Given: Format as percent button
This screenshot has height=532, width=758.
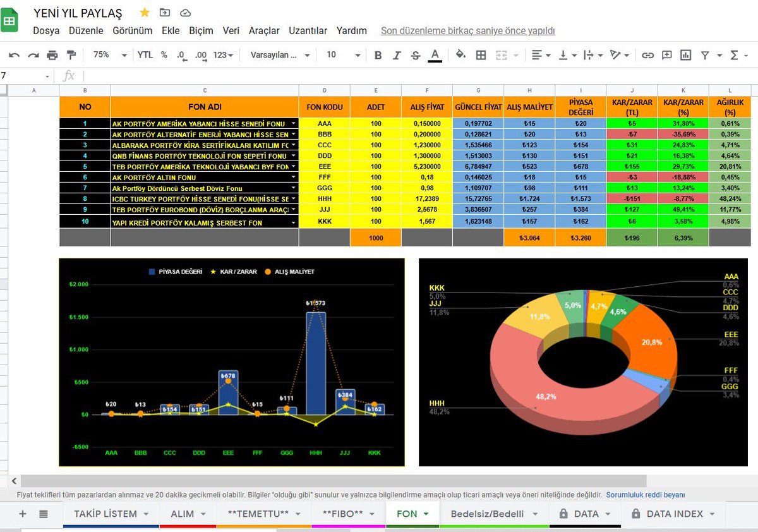Looking at the screenshot, I should (164, 55).
